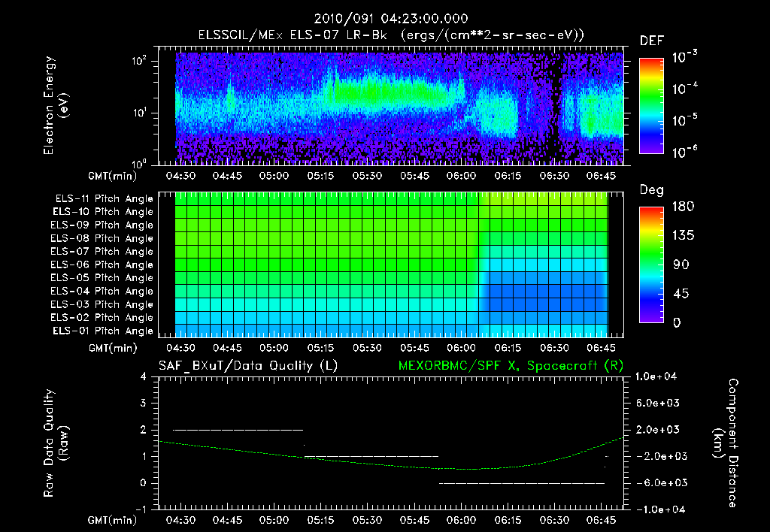Click the 90 value on Deg scale
770x532 pixels.
681,265
